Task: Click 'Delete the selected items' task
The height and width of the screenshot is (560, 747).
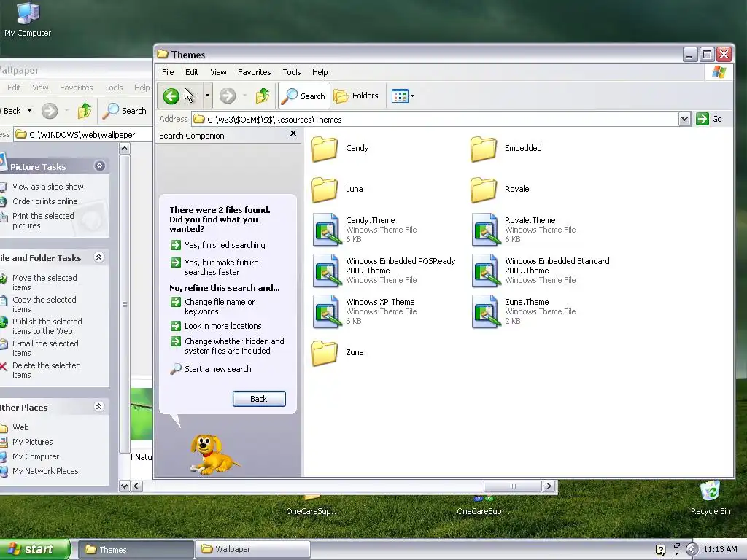Action: [x=46, y=370]
